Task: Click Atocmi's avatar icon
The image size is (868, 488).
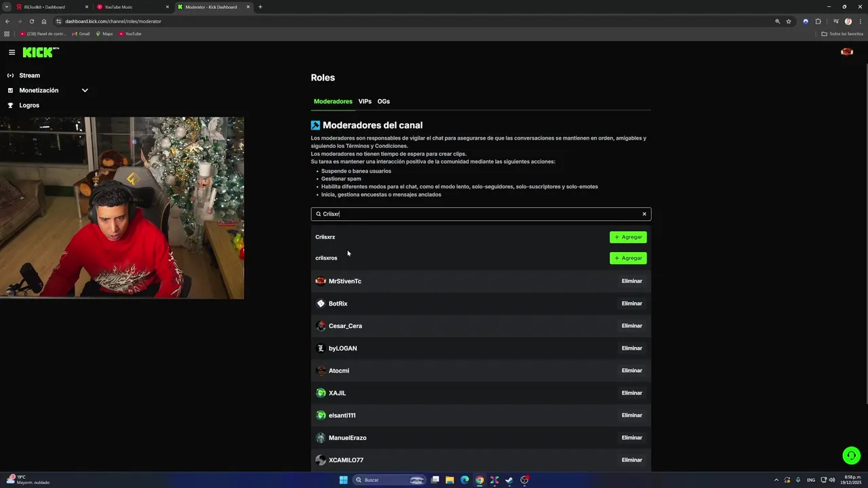Action: (x=321, y=371)
